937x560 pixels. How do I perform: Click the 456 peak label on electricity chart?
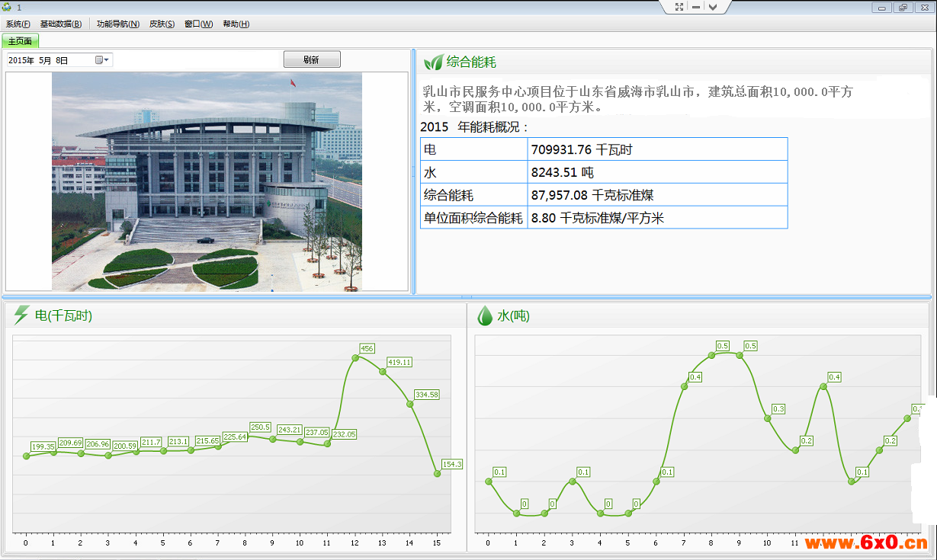click(367, 348)
